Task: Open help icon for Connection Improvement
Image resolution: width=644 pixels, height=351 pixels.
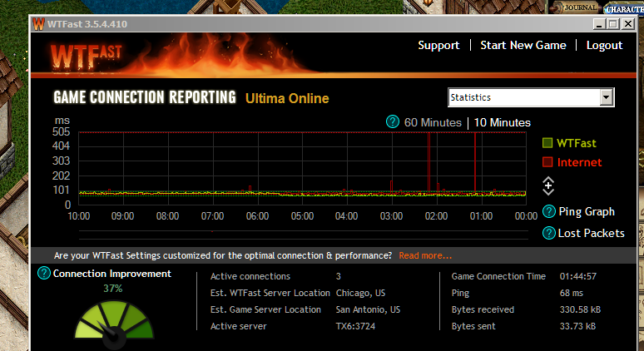Action: click(44, 273)
